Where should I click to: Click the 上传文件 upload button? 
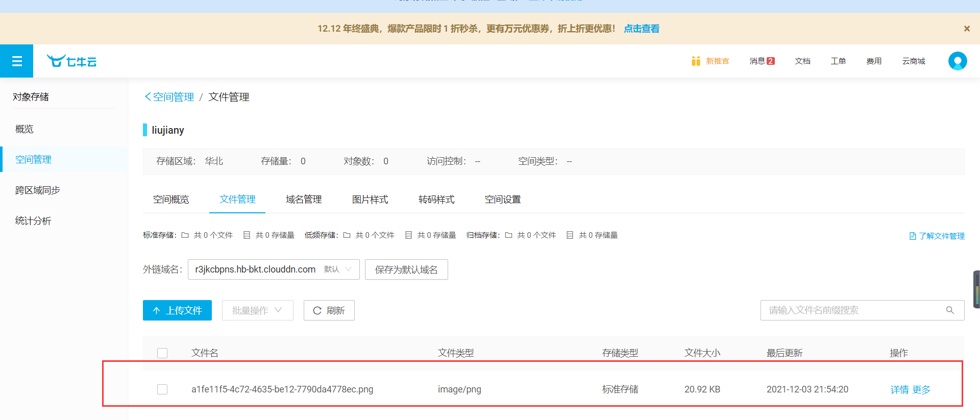coord(177,310)
